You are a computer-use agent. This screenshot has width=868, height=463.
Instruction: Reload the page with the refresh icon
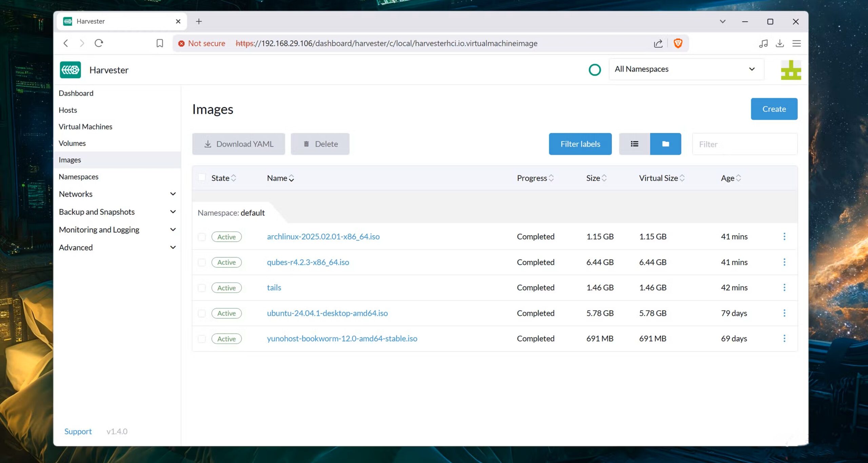point(99,43)
